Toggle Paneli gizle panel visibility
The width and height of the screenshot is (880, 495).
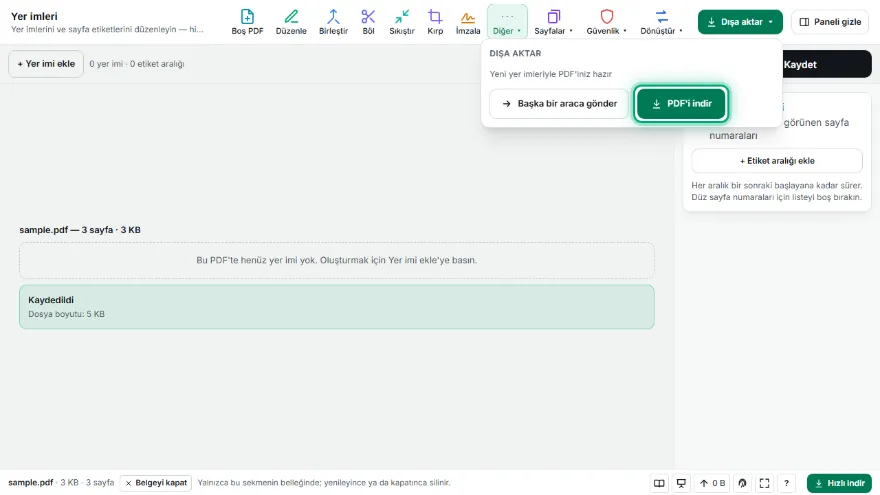(830, 22)
